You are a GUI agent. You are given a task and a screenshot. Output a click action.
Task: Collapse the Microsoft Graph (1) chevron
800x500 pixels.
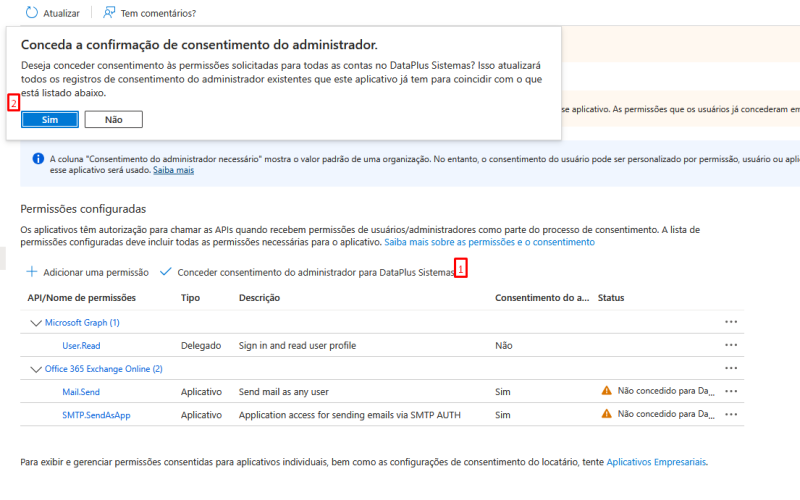coord(36,323)
